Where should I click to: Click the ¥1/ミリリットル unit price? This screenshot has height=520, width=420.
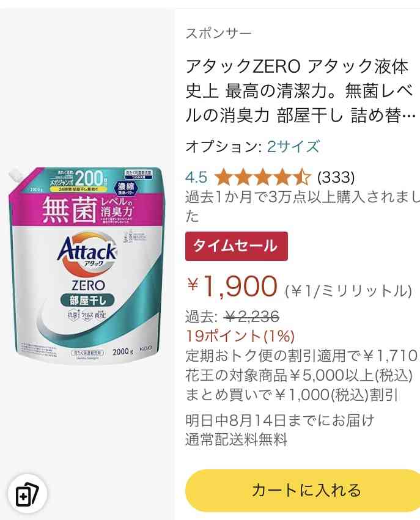348,291
